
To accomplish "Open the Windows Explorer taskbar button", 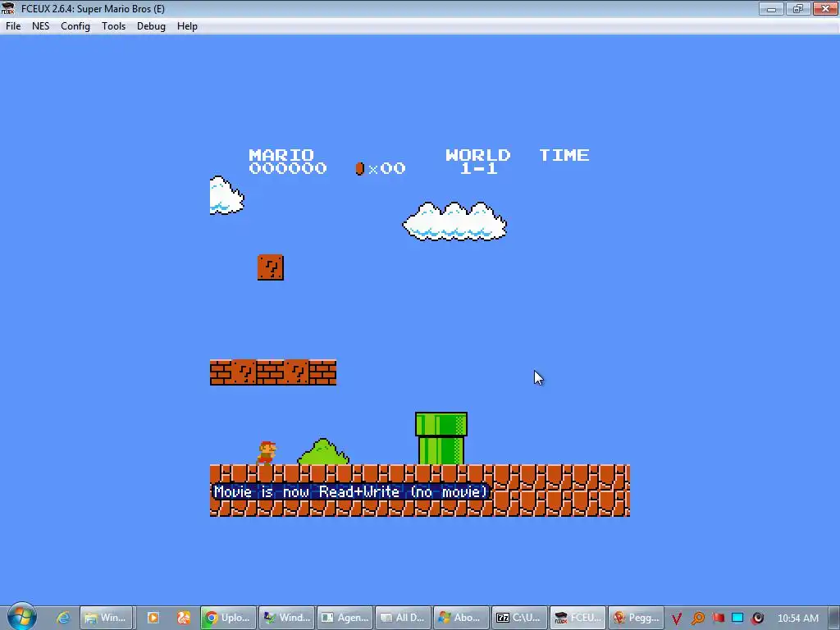I will click(x=106, y=618).
